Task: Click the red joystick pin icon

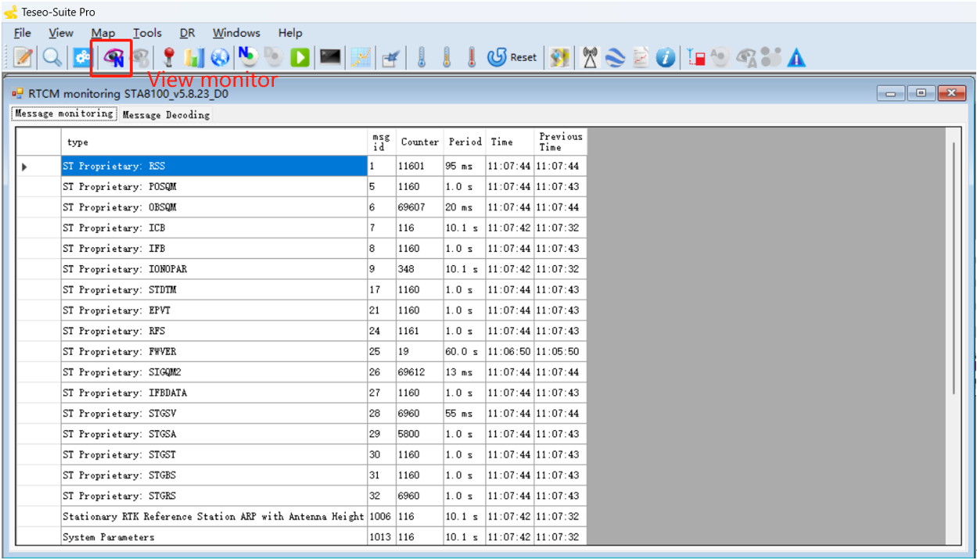Action: [167, 57]
